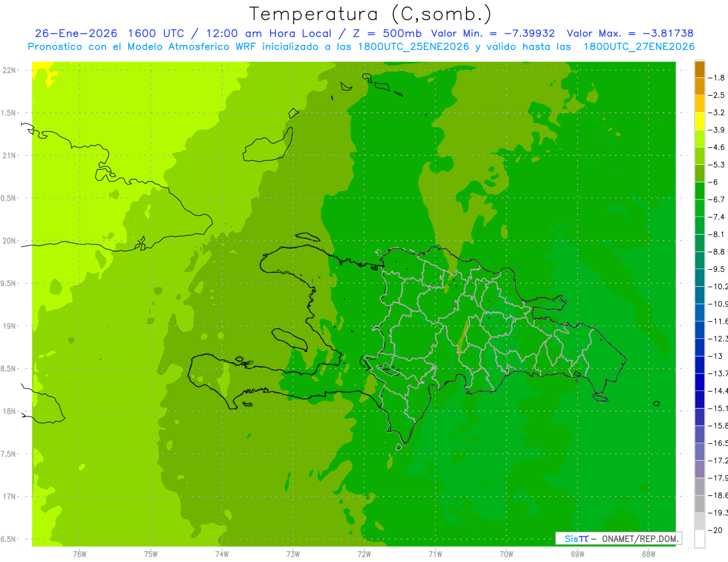The width and height of the screenshot is (728, 562).
Task: Click the colorbar swatch between -3.2 and -3.9
Action: pos(699,121)
